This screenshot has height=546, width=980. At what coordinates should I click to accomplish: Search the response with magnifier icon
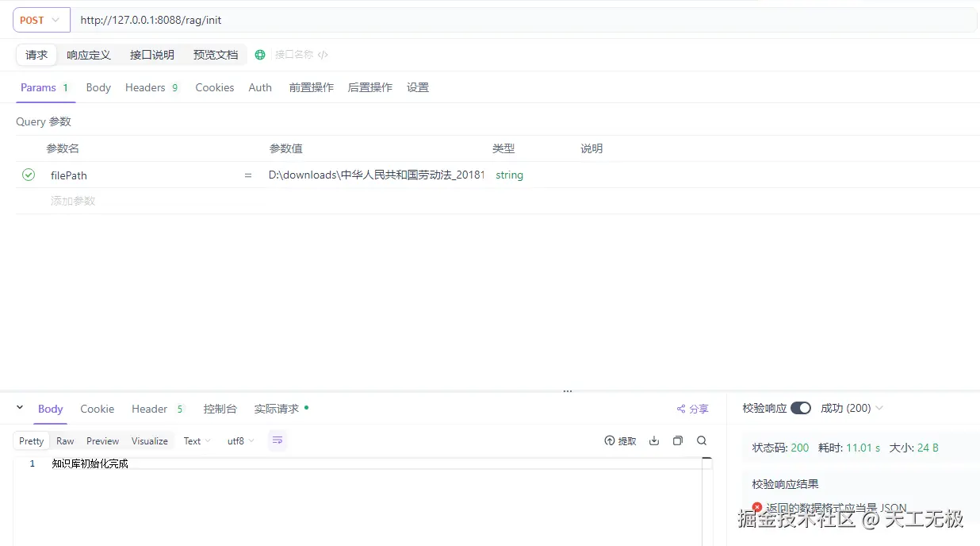click(702, 440)
